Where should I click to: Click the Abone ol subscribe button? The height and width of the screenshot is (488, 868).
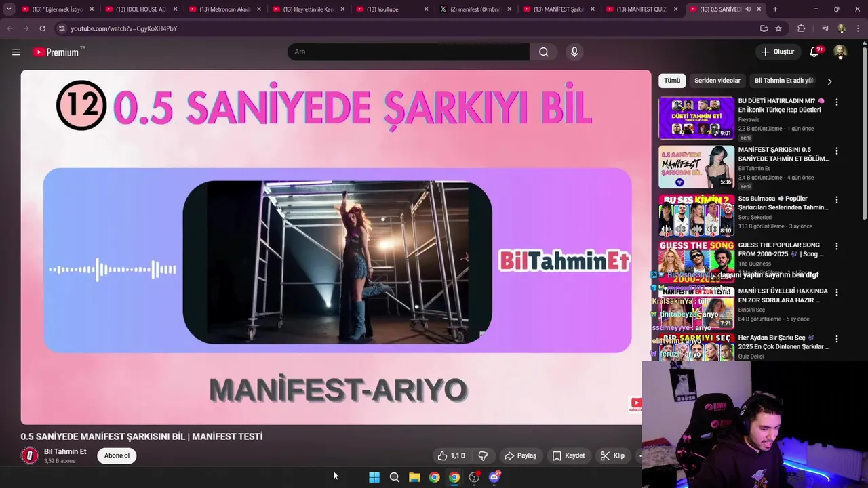117,456
